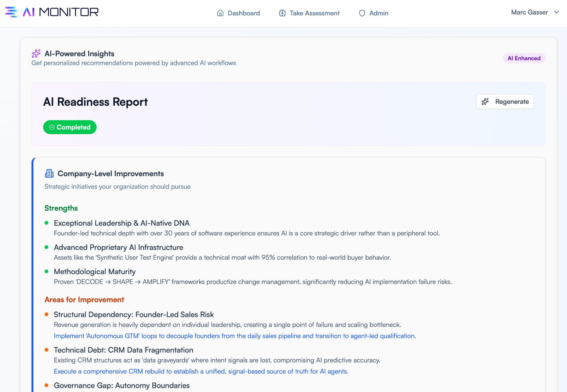Open the Admin nav item

click(374, 13)
